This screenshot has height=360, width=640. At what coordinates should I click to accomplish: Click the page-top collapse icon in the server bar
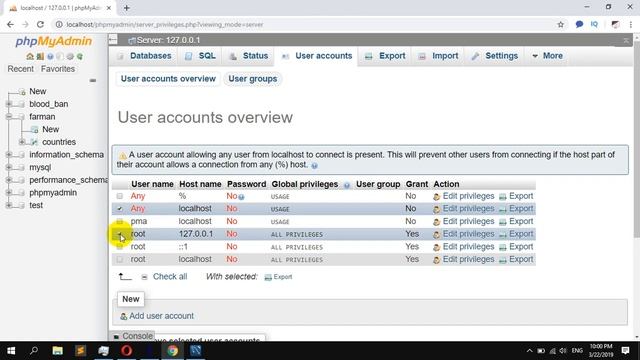pos(626,40)
